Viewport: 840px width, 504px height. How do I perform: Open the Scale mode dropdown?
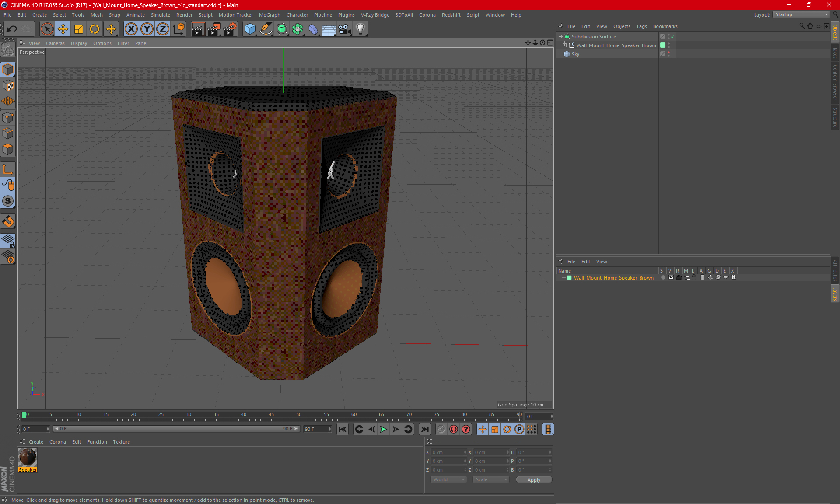click(491, 480)
